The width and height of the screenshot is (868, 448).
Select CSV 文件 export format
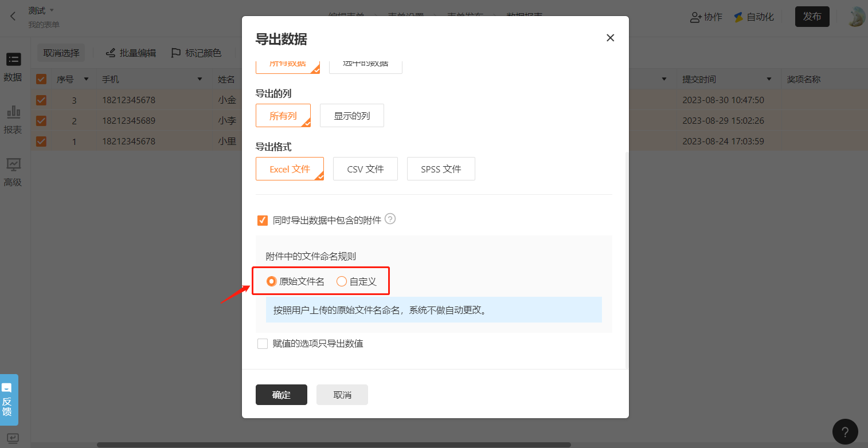365,169
